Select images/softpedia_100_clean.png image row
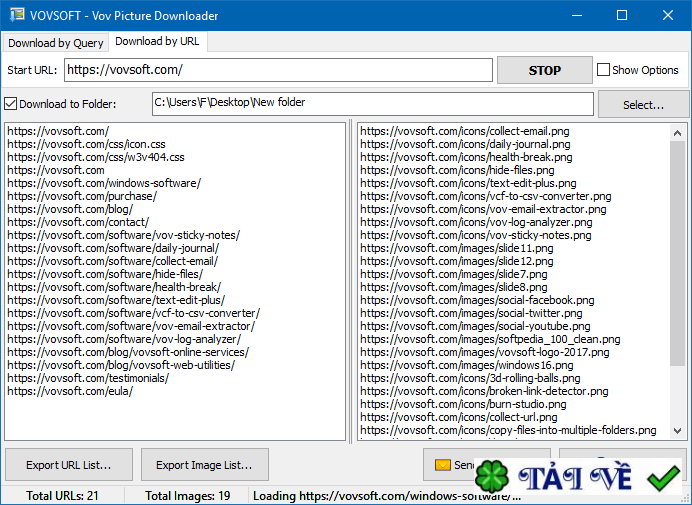This screenshot has width=692, height=505. tap(490, 339)
